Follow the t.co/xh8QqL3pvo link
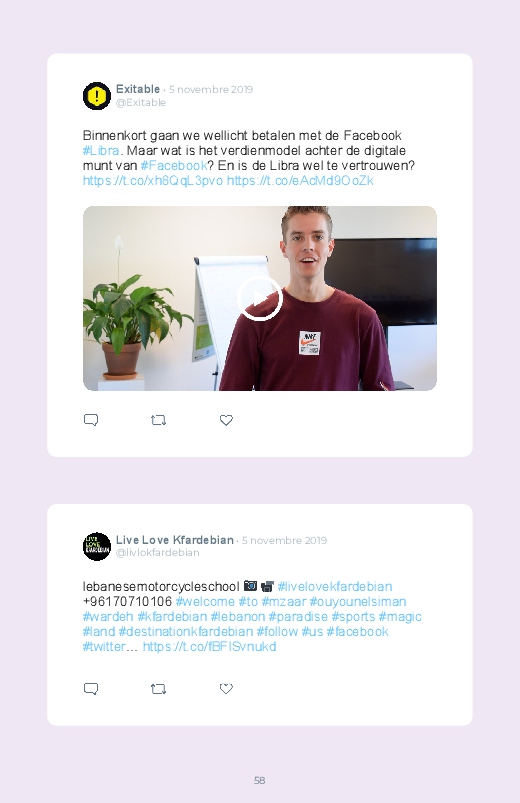Image resolution: width=520 pixels, height=803 pixels. click(x=153, y=180)
